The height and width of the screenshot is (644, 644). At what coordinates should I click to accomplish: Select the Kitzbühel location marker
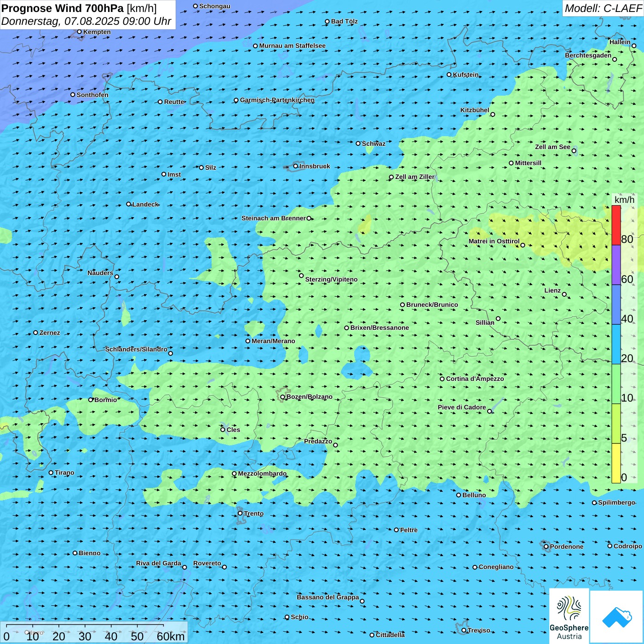(493, 115)
